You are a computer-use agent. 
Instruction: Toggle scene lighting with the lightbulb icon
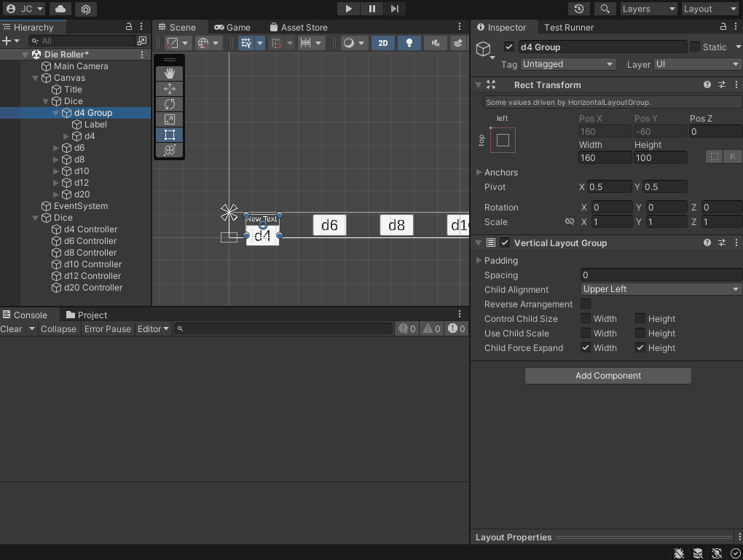[409, 43]
